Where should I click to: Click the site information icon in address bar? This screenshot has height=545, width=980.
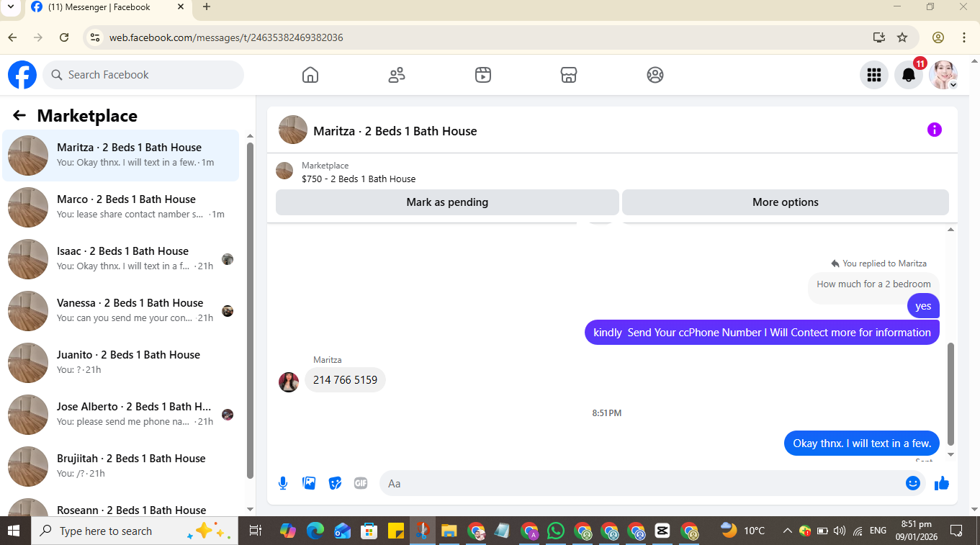click(94, 37)
